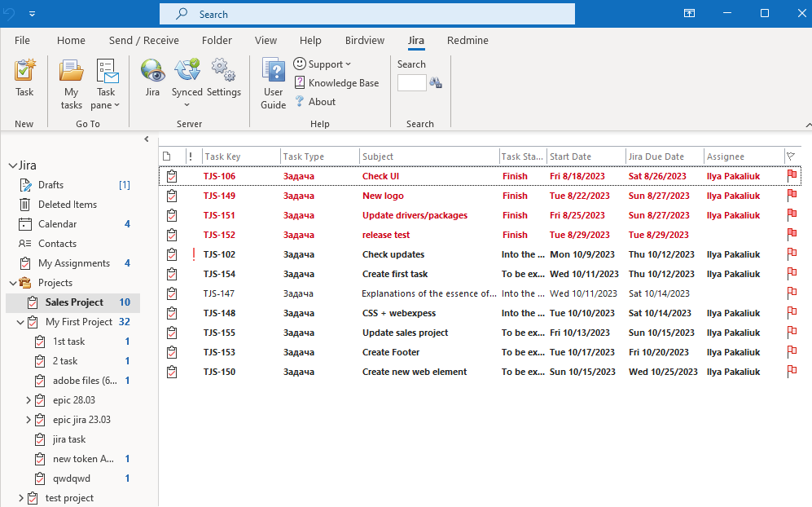Click the item type column header icon
Screen dimensions: 812x507
[167, 157]
